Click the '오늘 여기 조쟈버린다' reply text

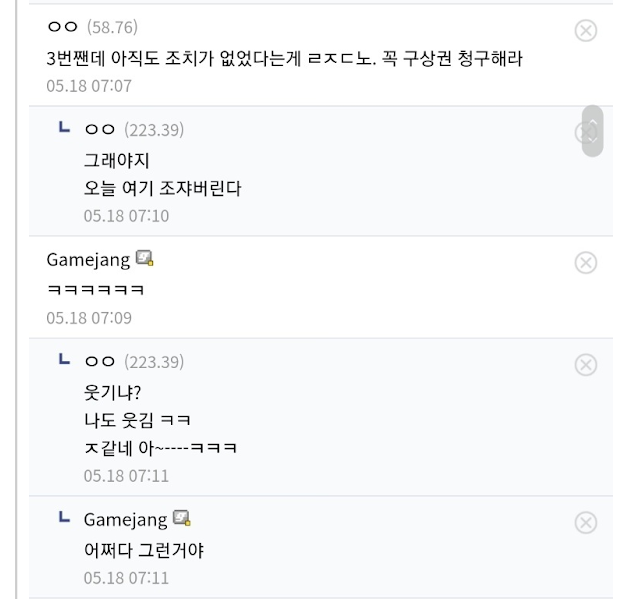162,188
